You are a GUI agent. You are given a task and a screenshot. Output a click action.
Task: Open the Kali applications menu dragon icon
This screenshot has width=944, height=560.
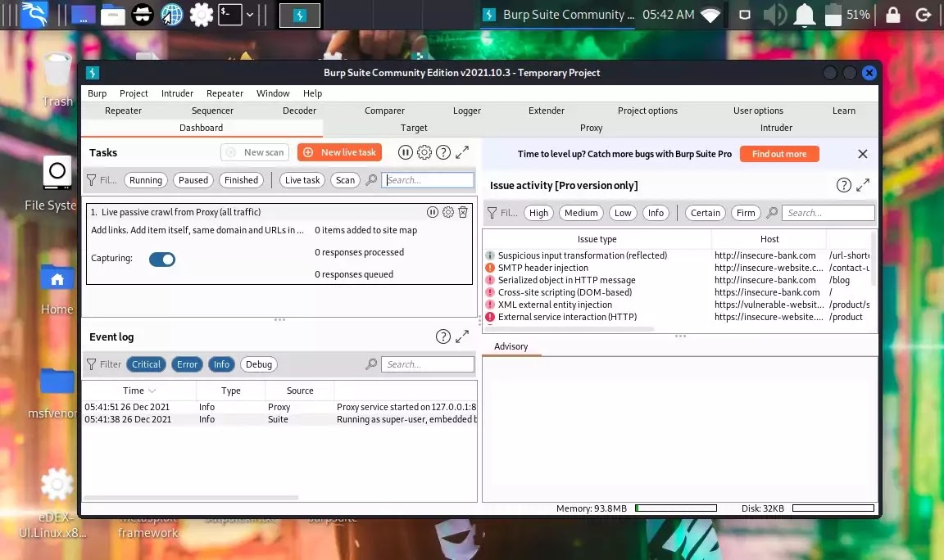point(34,15)
